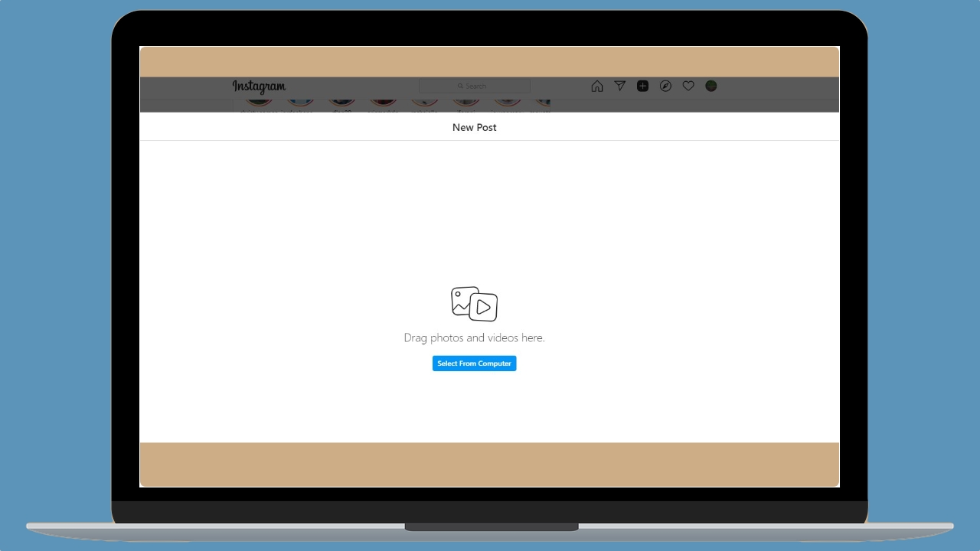
Task: Select the New Post plus icon
Action: 642,86
